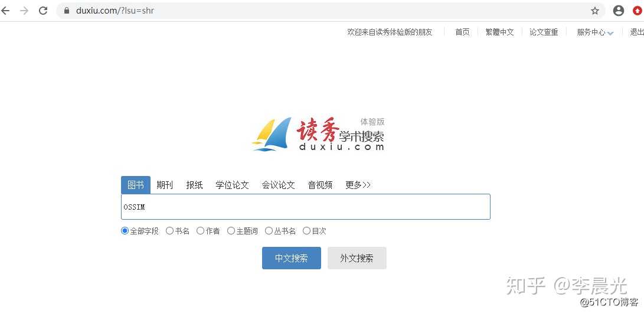Open the 首页 link
The height and width of the screenshot is (313, 644).
click(x=462, y=32)
